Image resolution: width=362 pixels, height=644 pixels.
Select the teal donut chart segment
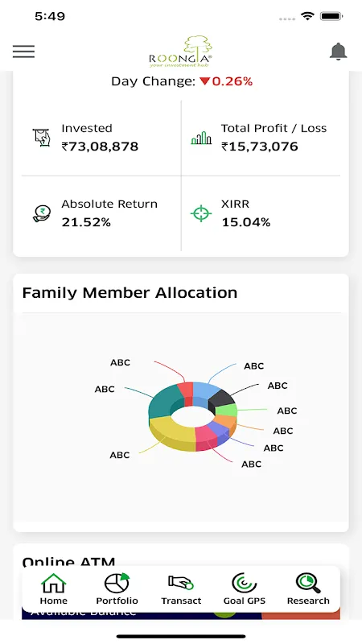tap(163, 401)
